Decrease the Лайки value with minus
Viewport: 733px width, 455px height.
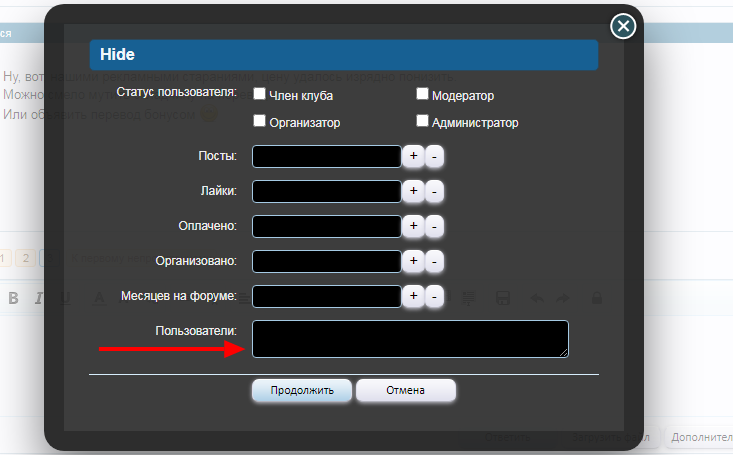coord(434,191)
